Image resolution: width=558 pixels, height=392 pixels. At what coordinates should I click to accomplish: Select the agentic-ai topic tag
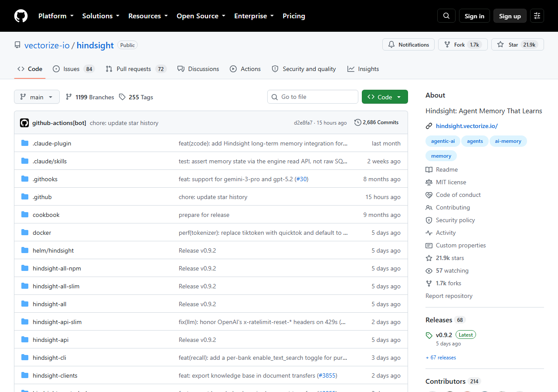[x=443, y=141]
